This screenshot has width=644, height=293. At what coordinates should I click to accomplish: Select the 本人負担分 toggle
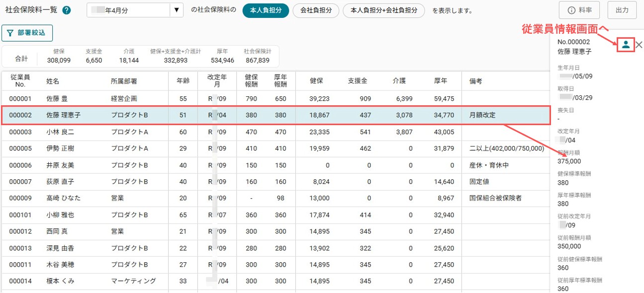[266, 10]
